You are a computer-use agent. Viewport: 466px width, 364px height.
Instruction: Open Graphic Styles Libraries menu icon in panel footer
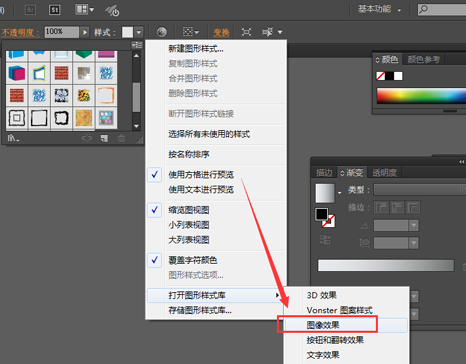coord(13,138)
